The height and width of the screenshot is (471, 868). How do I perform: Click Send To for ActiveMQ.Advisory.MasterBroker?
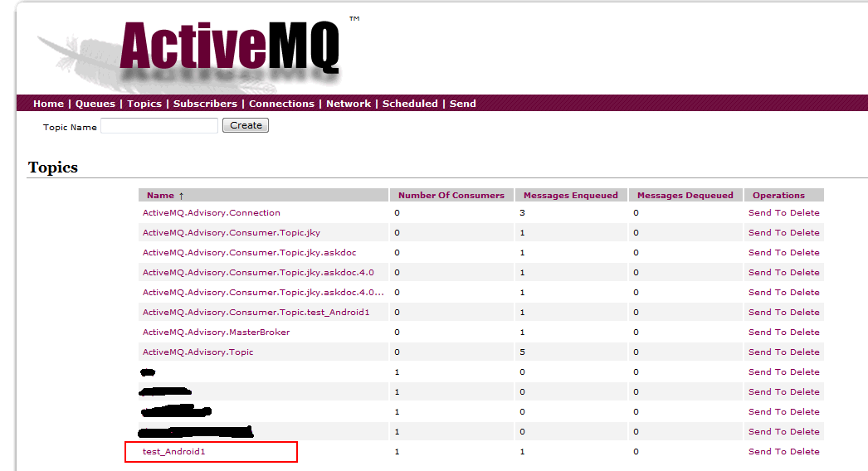767,332
